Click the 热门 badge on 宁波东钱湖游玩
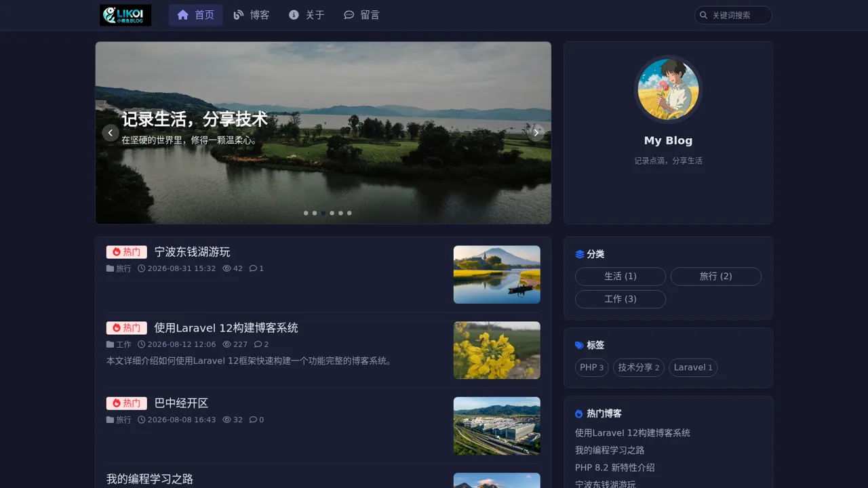 [127, 252]
